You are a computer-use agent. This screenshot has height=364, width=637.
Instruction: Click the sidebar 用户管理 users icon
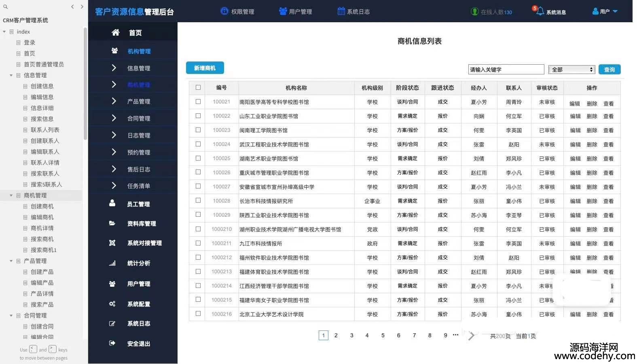(x=112, y=284)
